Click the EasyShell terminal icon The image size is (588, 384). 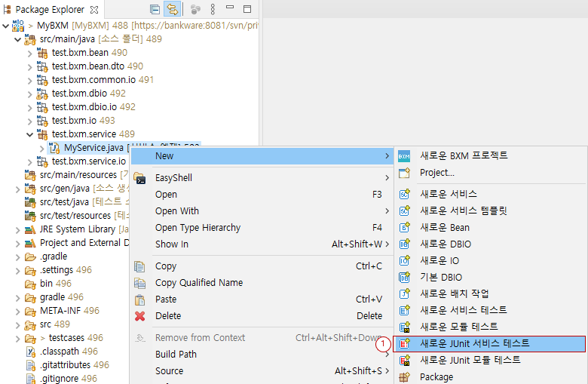139,178
